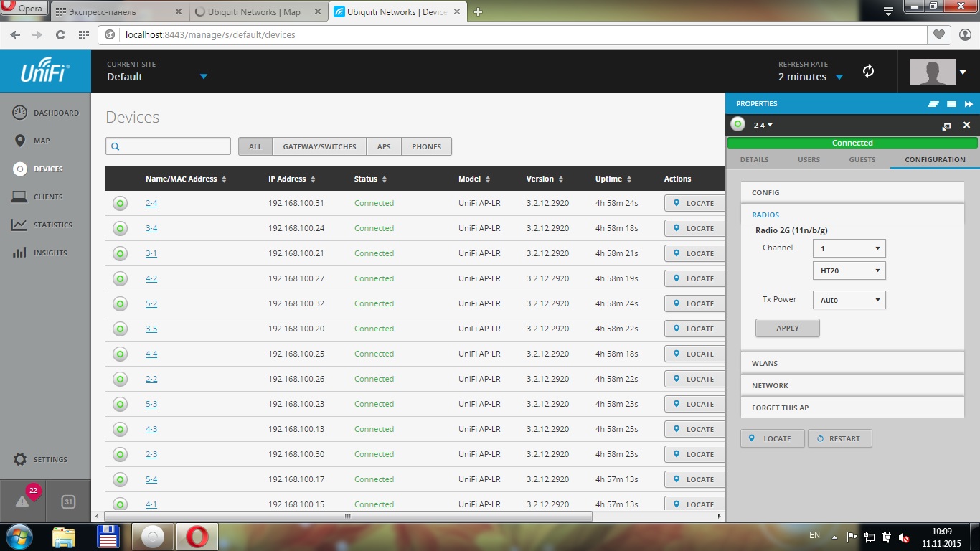Screen dimensions: 980x551
Task: Open alerts icon with 22 badge
Action: tap(23, 501)
